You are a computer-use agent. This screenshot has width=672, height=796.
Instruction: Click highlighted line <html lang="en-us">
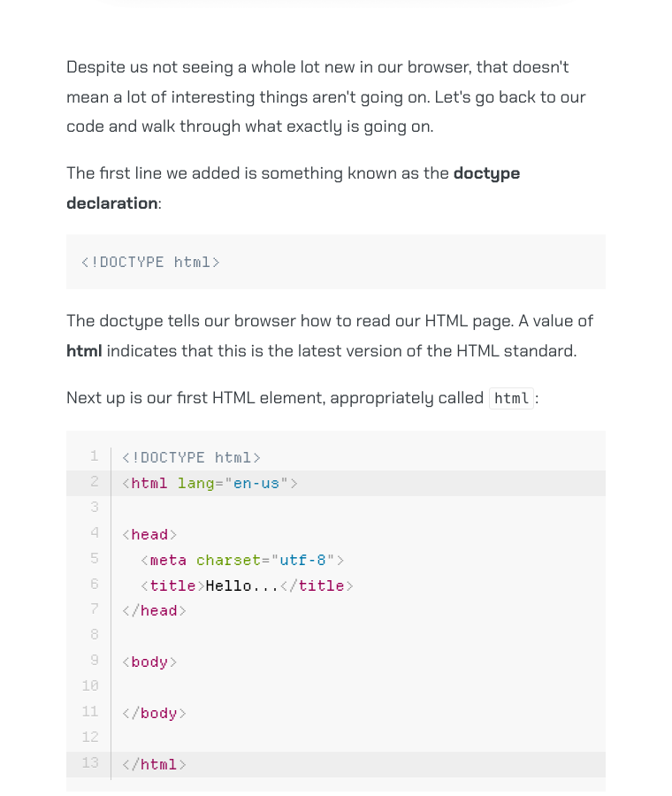point(210,483)
